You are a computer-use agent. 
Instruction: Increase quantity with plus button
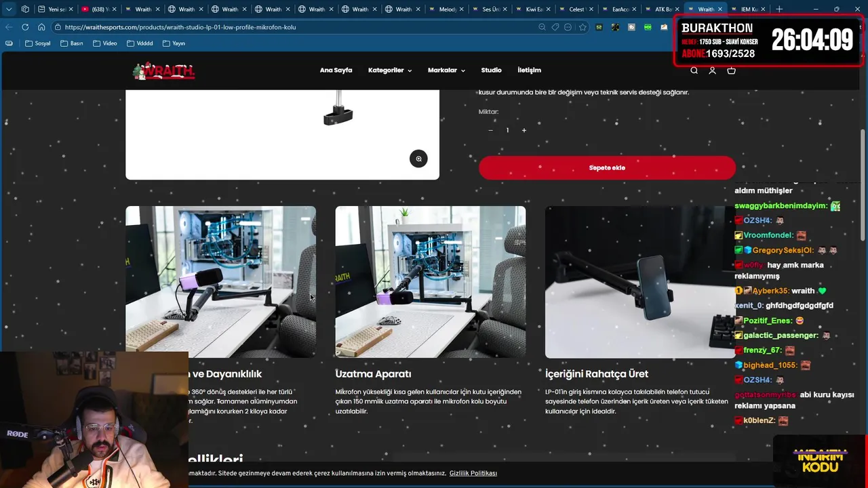(x=524, y=130)
